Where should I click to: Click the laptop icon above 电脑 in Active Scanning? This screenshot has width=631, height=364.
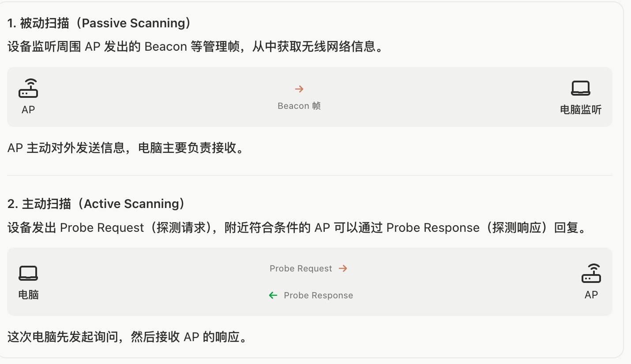point(28,273)
